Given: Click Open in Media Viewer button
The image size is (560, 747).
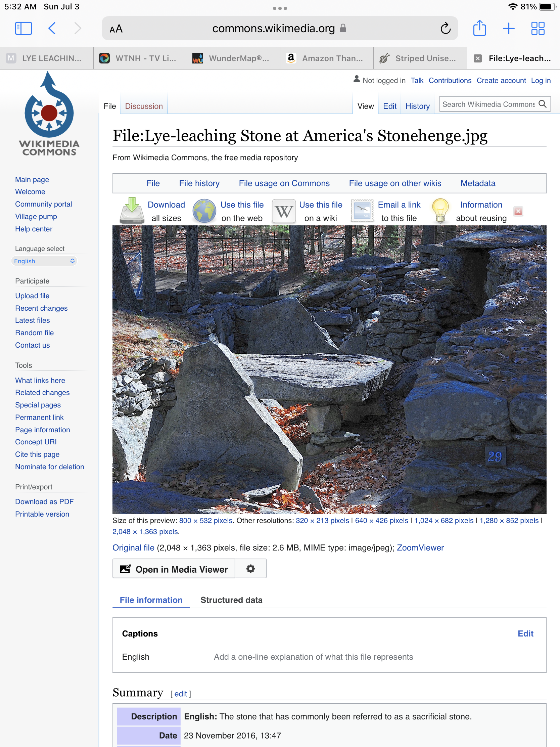Looking at the screenshot, I should pos(174,569).
